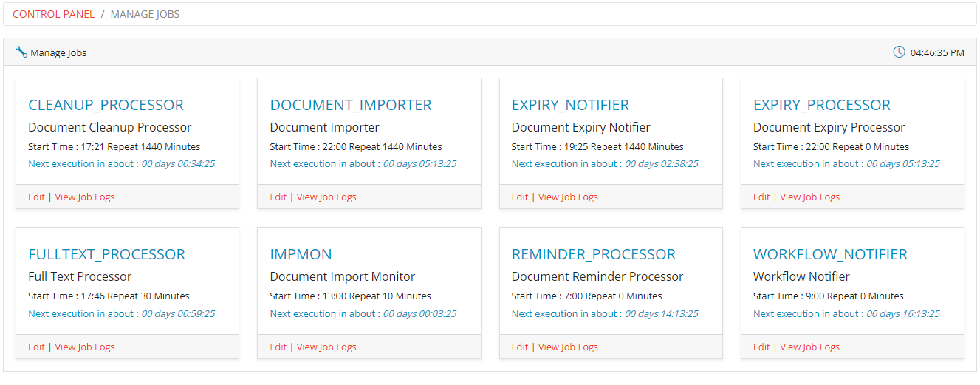Screen dimensions: 980x385
Task: Edit the EXPIRY_NOTIFIER job
Action: coord(520,197)
